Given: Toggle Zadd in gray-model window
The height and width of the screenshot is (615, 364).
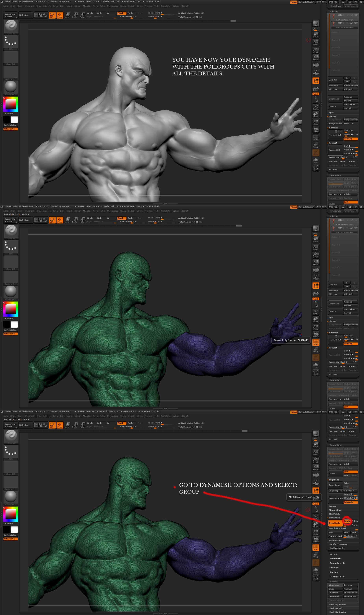Looking at the screenshot, I should 121,13.
